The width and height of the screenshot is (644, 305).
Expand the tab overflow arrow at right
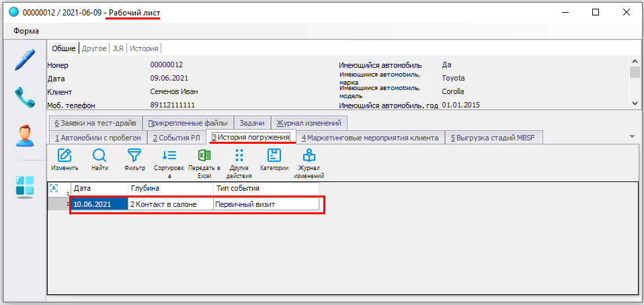click(x=631, y=136)
